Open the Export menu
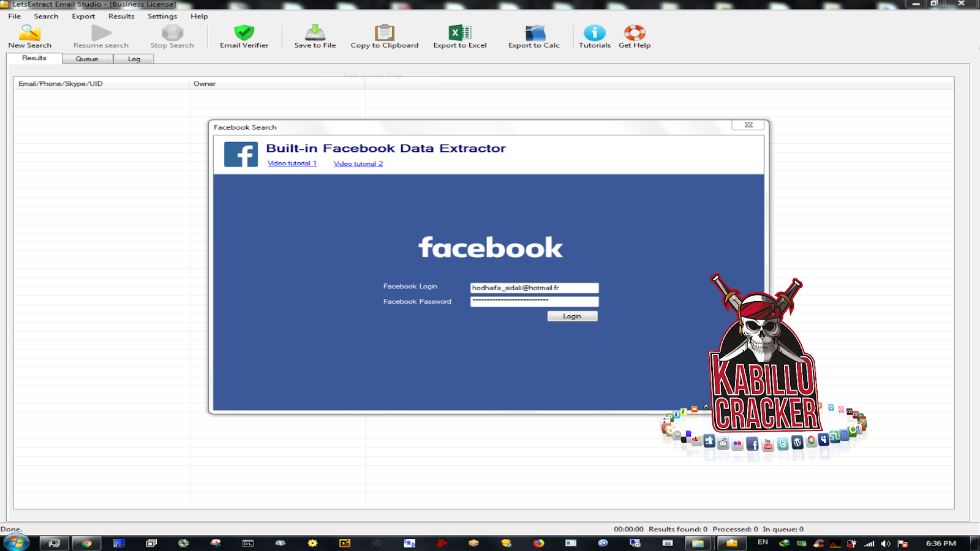The width and height of the screenshot is (980, 551). click(83, 17)
